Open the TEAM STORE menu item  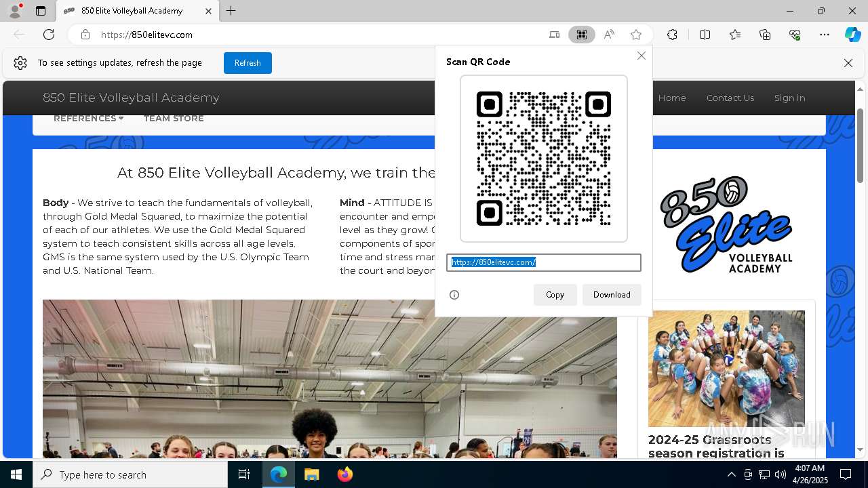pyautogui.click(x=174, y=119)
